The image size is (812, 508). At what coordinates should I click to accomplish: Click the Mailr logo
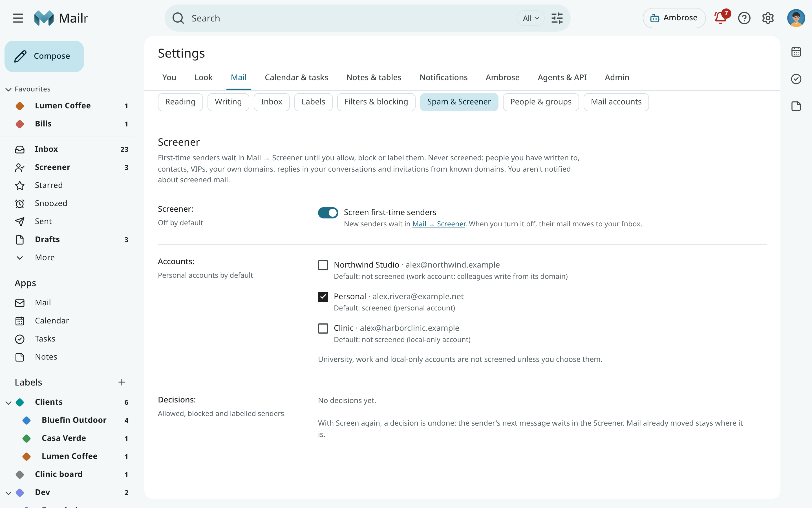[61, 18]
